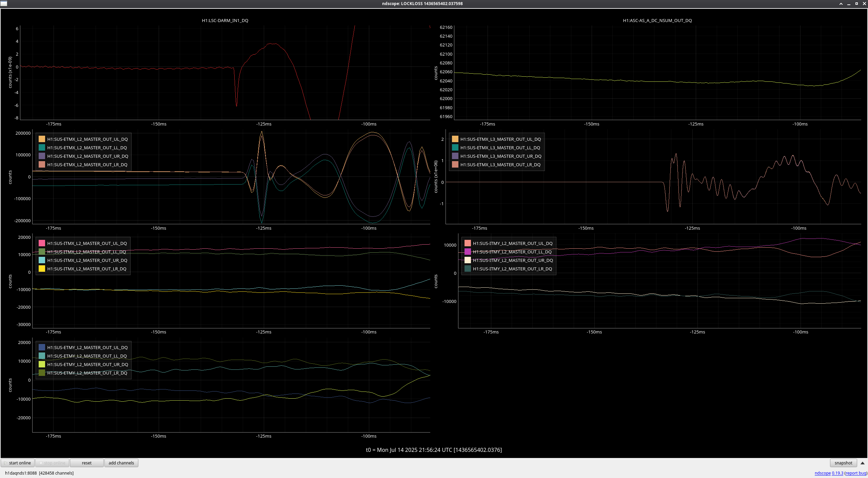Click the ITMY_L2 LL_DQ magenta legend swatch

tap(468, 252)
